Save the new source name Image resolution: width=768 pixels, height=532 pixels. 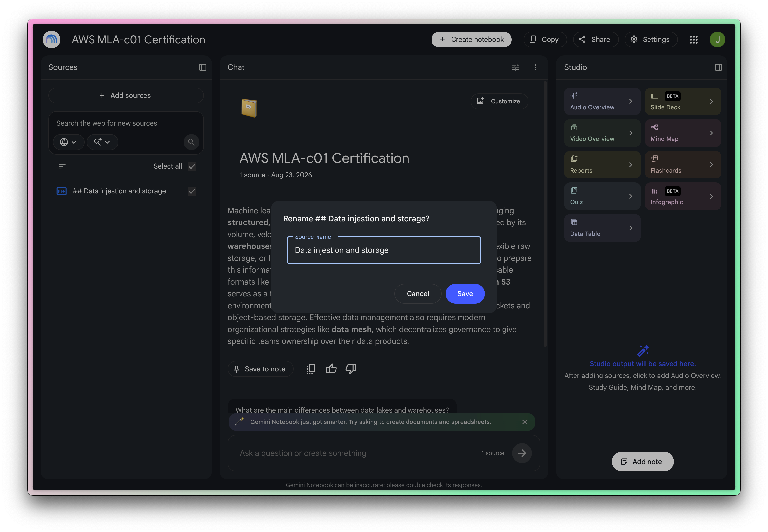(465, 294)
